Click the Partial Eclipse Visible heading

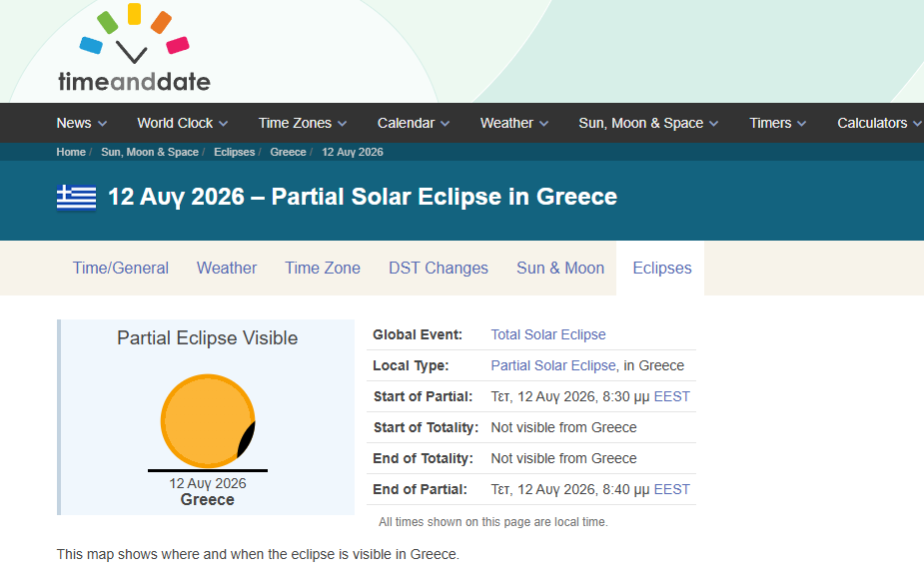[x=208, y=338]
